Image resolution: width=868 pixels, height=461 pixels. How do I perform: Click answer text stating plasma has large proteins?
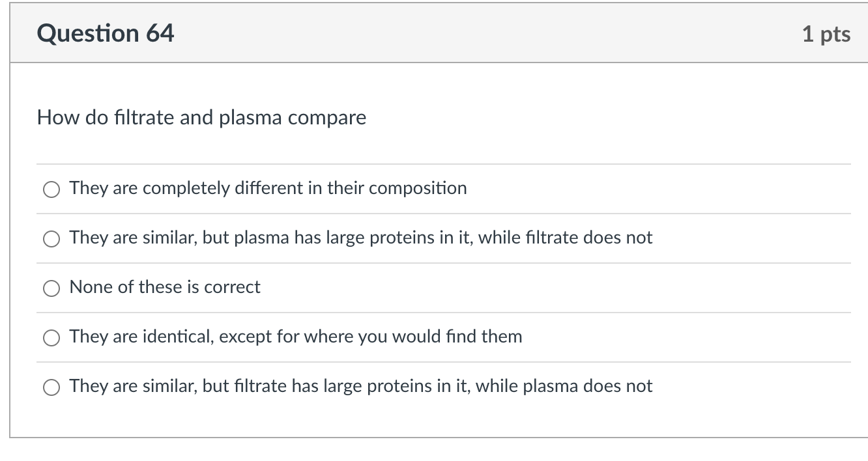click(360, 238)
